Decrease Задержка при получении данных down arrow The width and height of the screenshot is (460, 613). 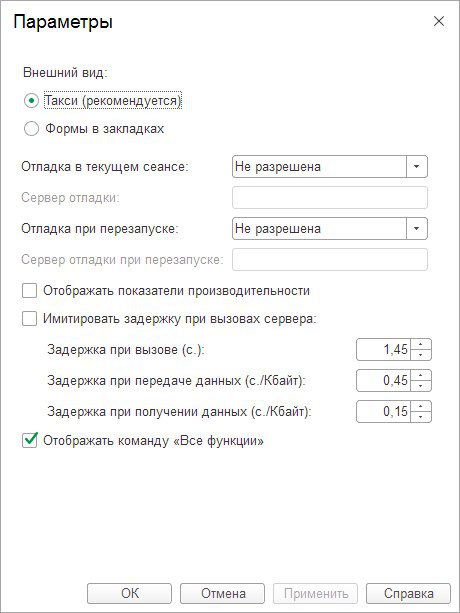[421, 417]
